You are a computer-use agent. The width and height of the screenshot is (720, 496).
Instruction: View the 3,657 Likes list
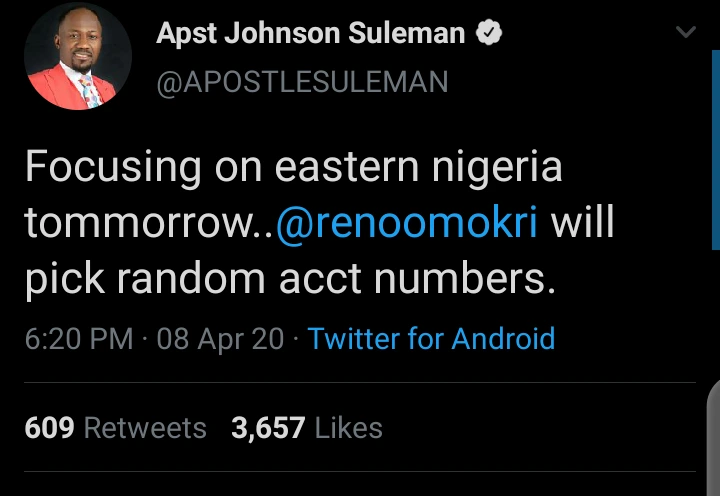click(307, 428)
